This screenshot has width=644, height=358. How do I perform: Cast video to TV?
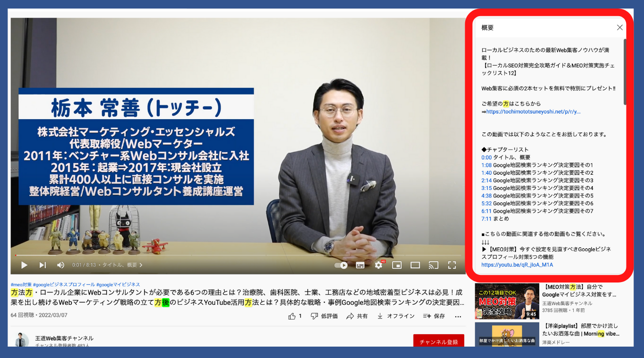(x=433, y=265)
